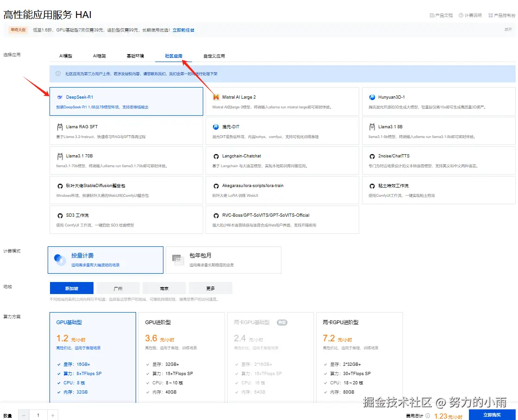Click the Mistral AI Large 2 logo icon
The image size is (518, 420).
[x=216, y=97]
